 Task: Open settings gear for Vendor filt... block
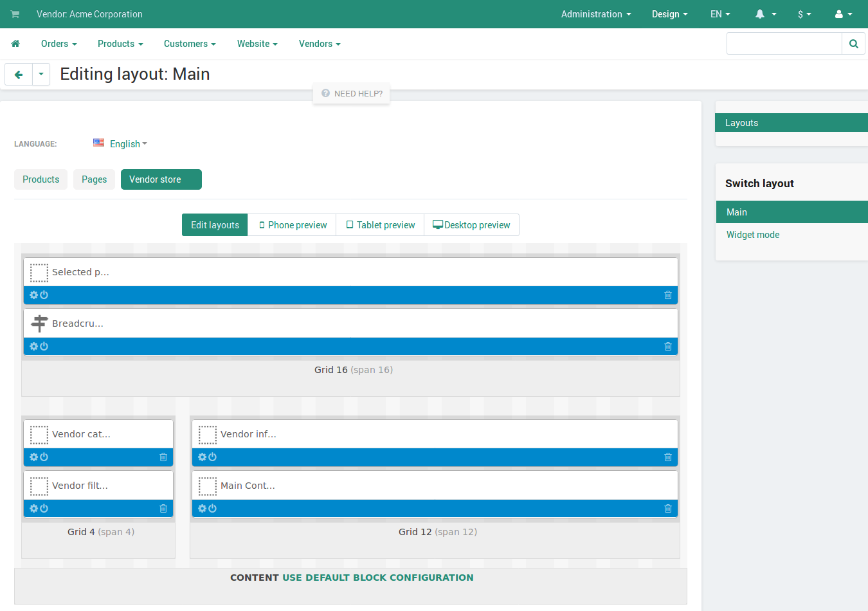(x=33, y=509)
